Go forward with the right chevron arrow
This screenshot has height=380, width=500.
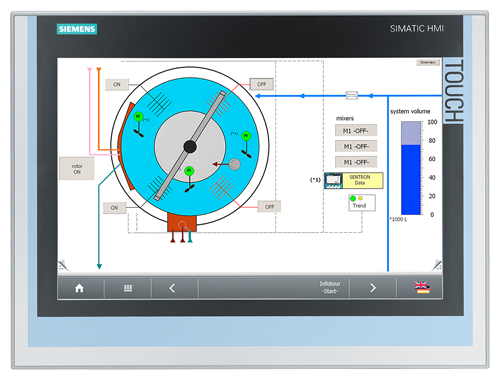(x=373, y=288)
